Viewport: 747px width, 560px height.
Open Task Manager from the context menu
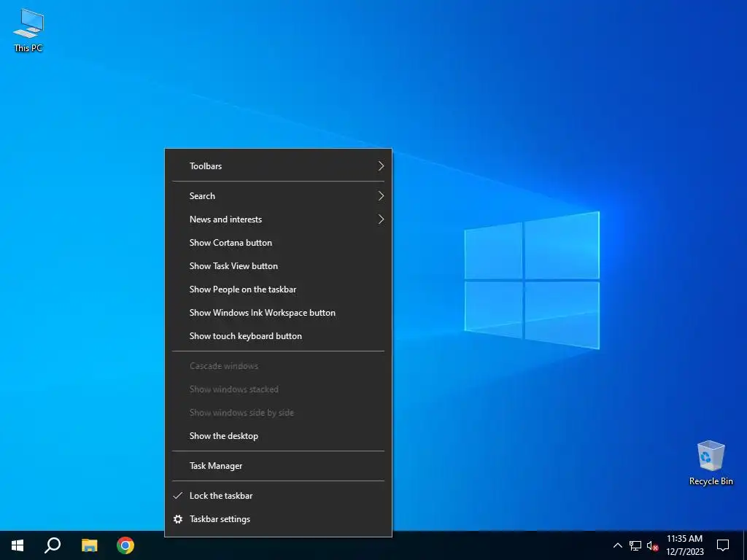[278, 466]
